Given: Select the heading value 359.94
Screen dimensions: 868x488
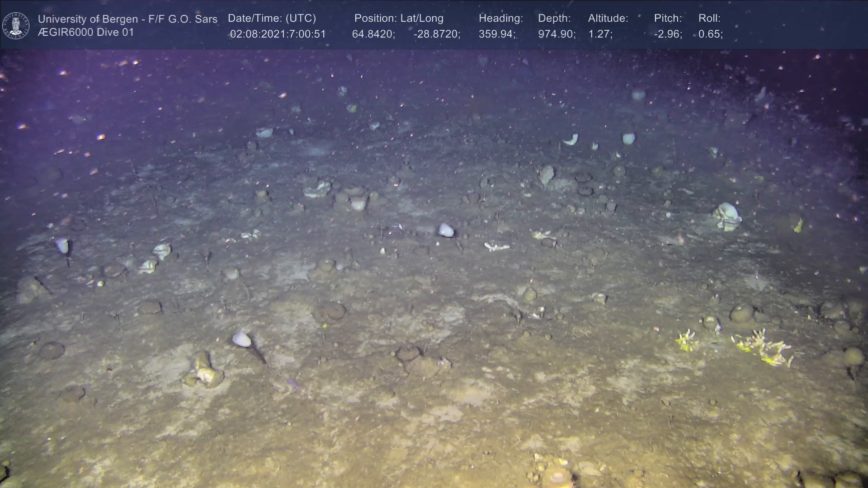Looking at the screenshot, I should pos(497,34).
